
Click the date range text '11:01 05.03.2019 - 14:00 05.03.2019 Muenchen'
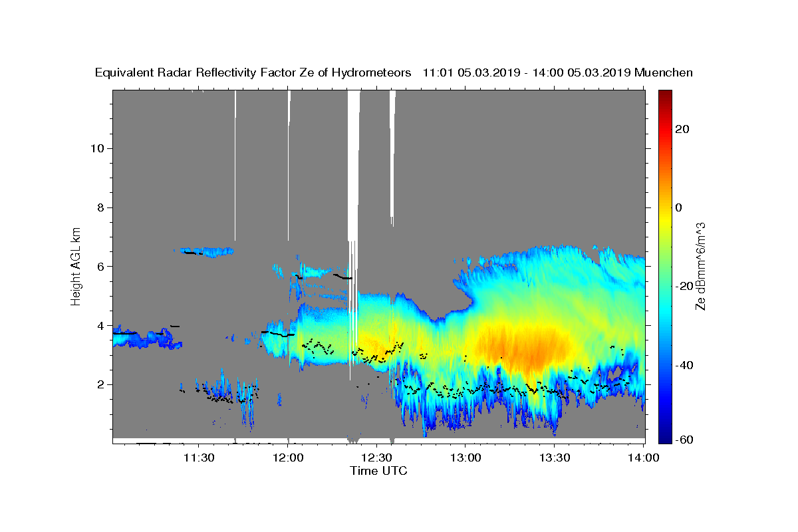[557, 72]
